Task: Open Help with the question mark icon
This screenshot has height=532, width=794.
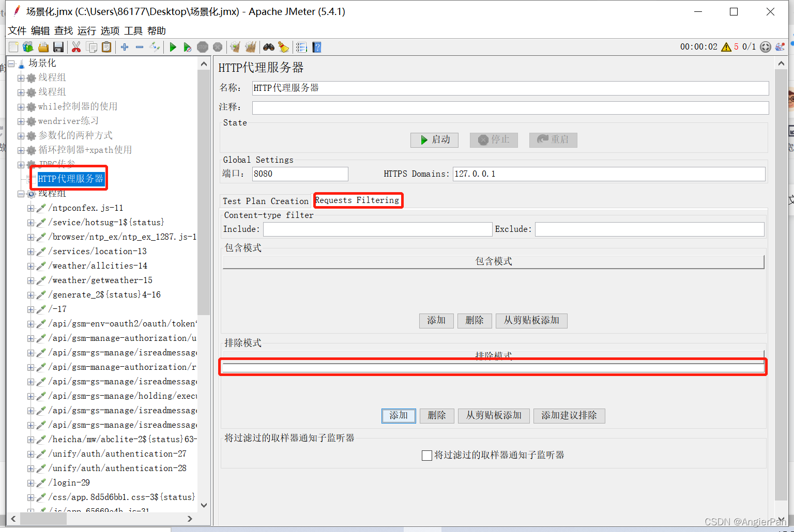Action: [317, 47]
